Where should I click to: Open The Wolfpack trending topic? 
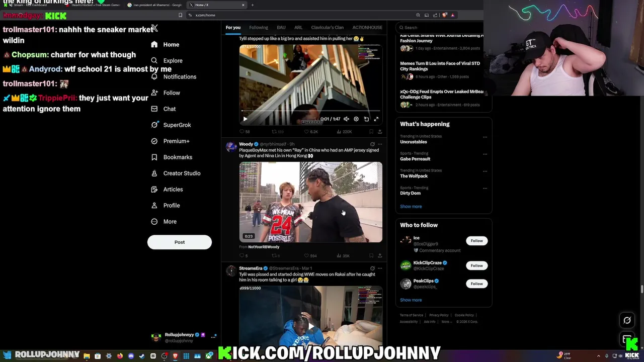(414, 173)
